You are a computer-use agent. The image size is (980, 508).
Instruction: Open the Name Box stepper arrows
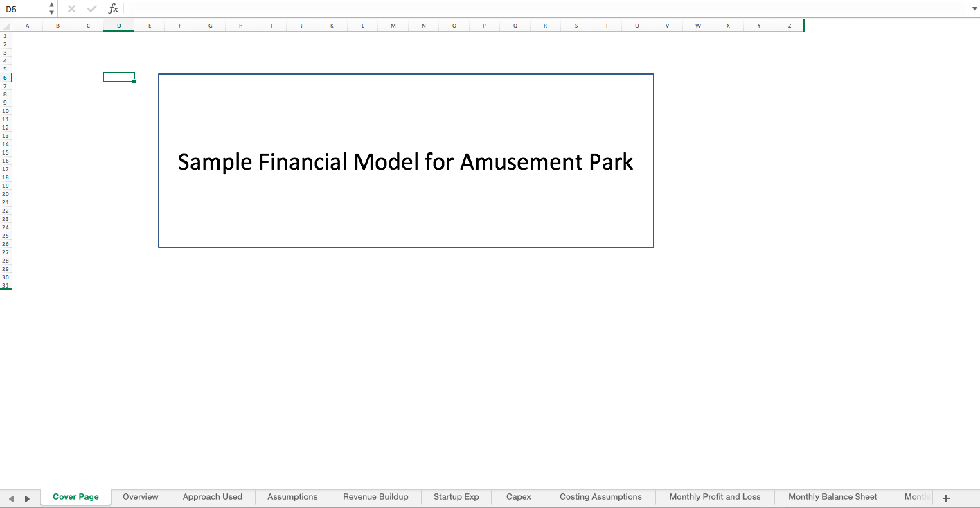pos(52,9)
